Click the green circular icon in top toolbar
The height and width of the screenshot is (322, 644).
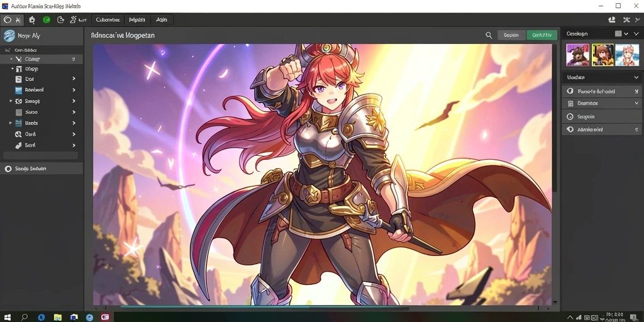47,19
